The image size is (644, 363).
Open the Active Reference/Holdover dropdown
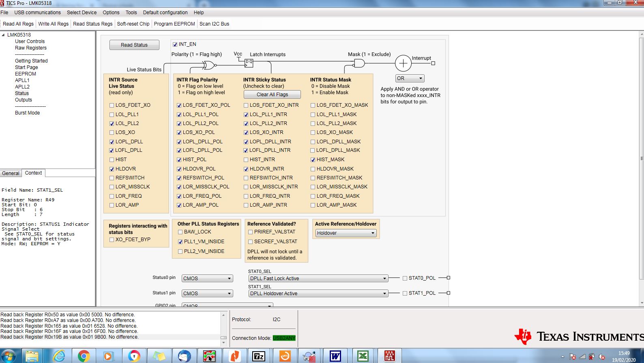pos(346,233)
